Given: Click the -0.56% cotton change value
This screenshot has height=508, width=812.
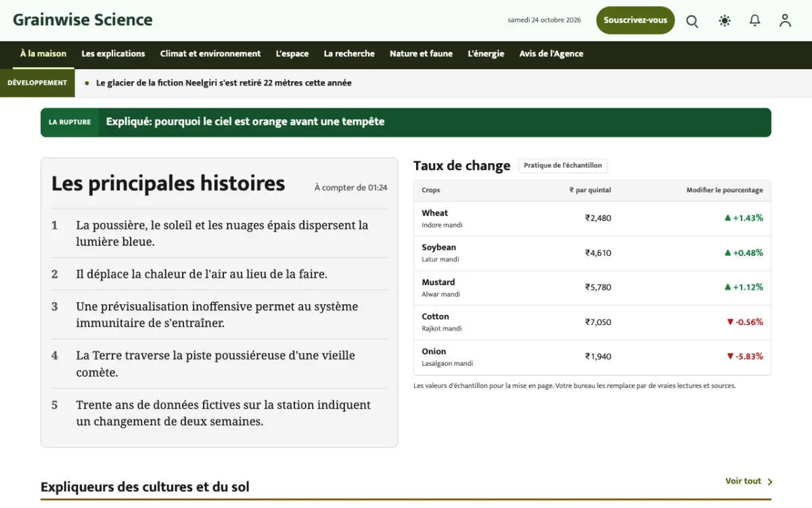Looking at the screenshot, I should [745, 322].
